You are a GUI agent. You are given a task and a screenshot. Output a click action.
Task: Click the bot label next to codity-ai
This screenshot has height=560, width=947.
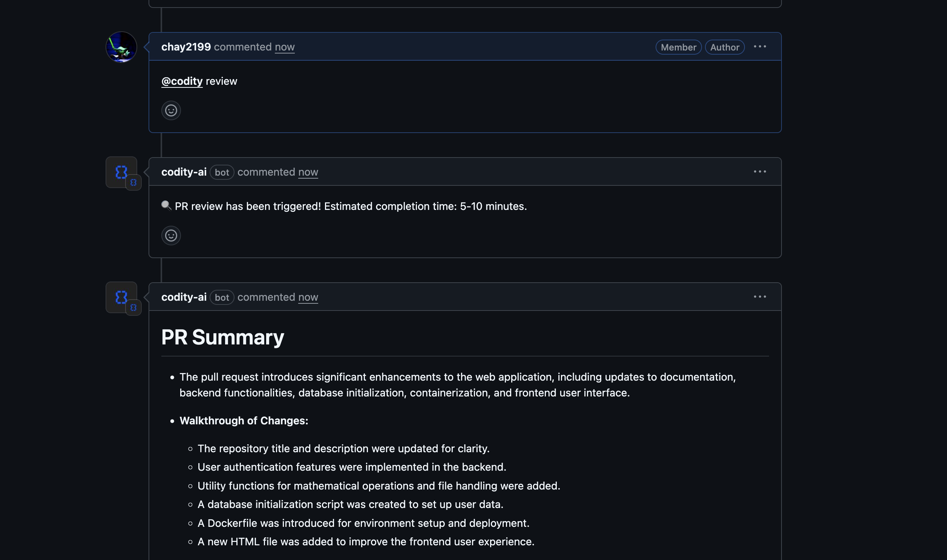(222, 172)
